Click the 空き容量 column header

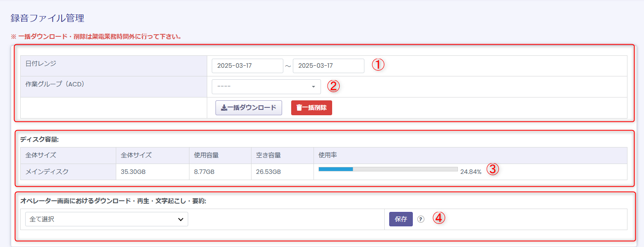tap(268, 155)
